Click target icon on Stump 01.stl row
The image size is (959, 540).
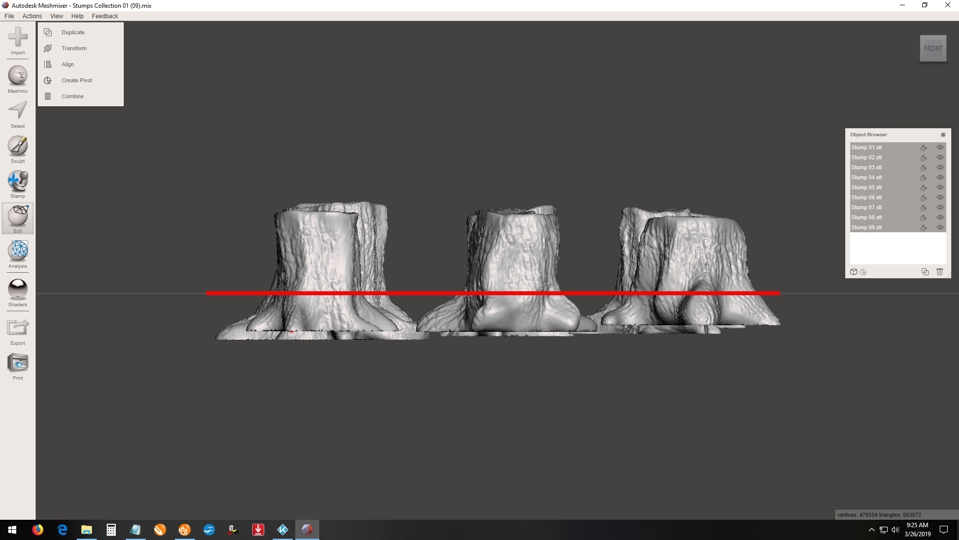click(923, 147)
